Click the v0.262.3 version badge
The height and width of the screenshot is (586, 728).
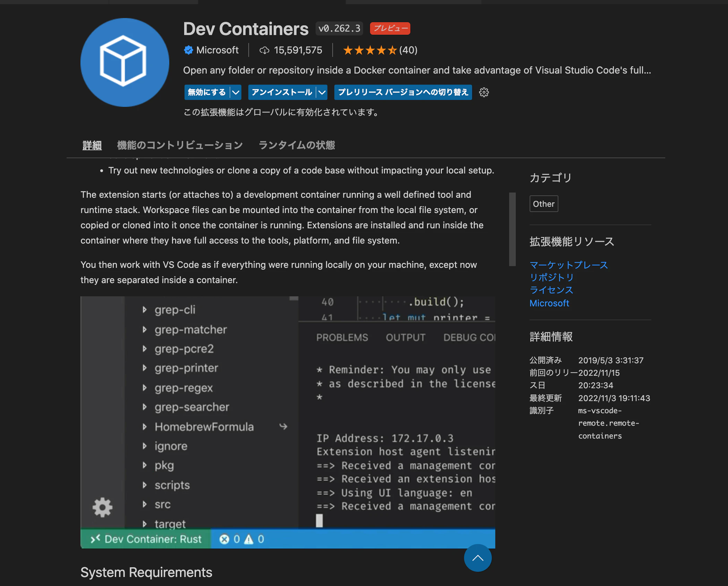click(x=339, y=28)
